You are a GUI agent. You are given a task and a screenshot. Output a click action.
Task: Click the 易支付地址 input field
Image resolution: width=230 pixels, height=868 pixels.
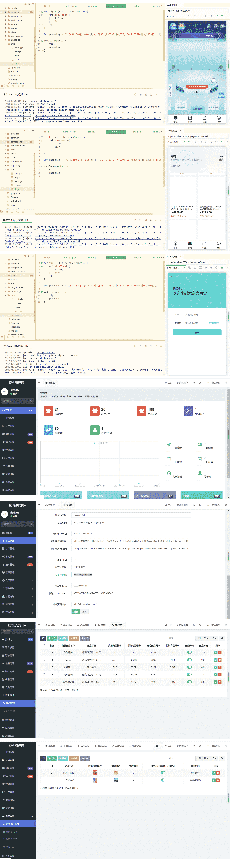131,575
